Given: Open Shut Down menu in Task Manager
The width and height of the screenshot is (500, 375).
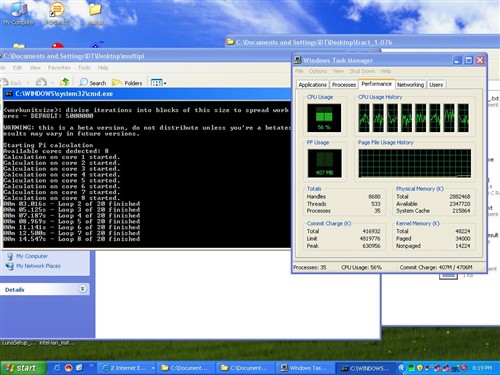Looking at the screenshot, I should [362, 71].
